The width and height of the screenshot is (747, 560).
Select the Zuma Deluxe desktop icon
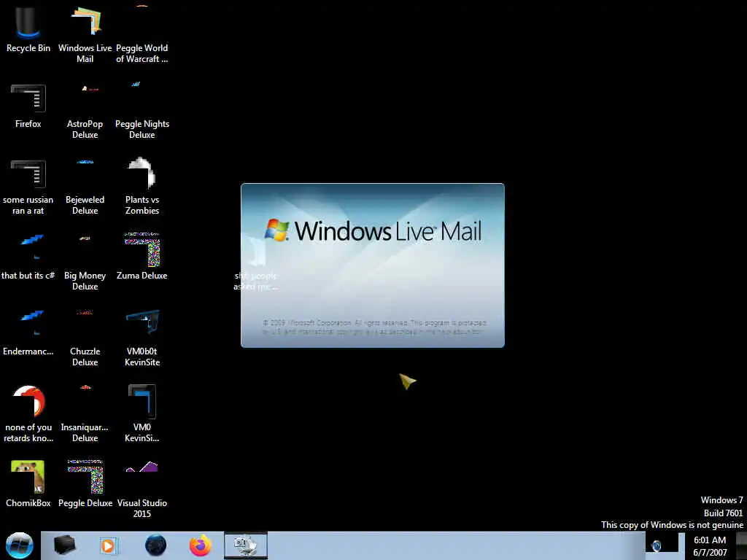point(142,256)
